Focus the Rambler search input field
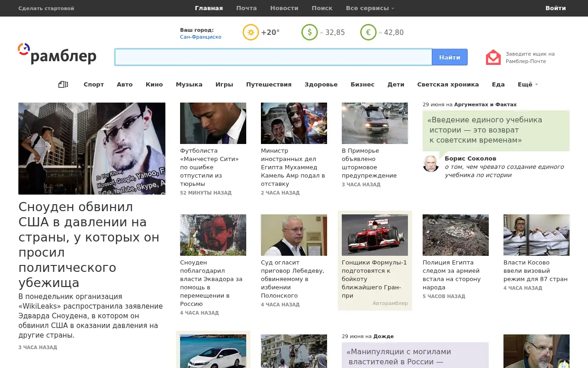The height and width of the screenshot is (368, 588). pos(273,57)
